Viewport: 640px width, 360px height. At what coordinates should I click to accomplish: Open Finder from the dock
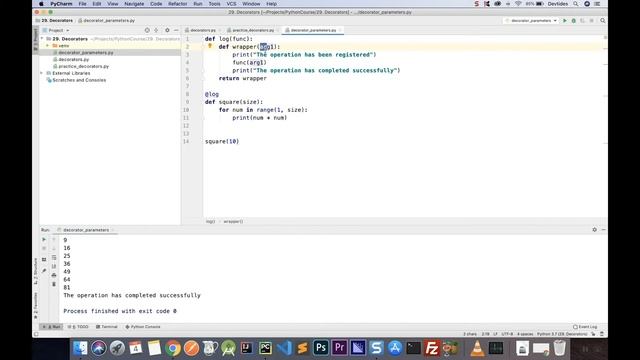click(80, 348)
